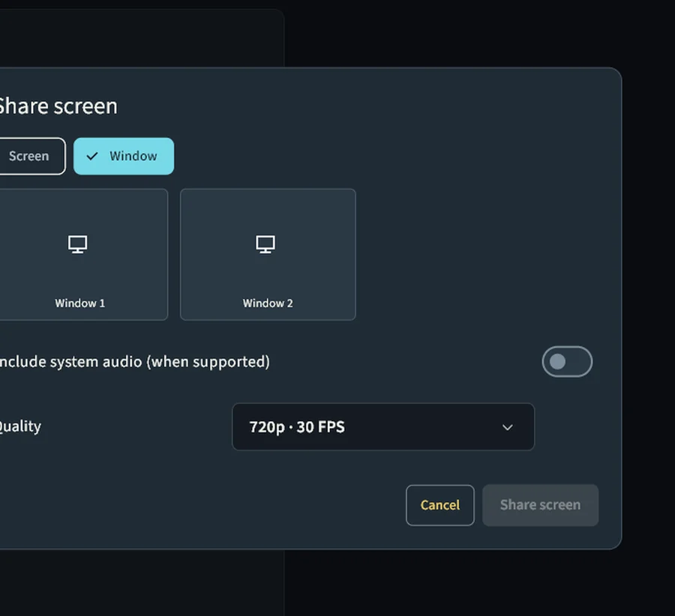Click the Quality label
This screenshot has height=616, width=675.
19,426
